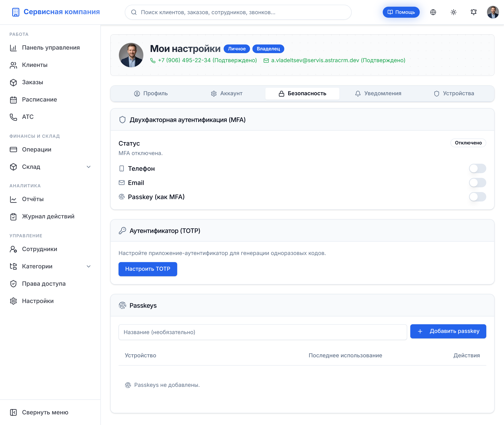Enable Email MFA toggle
504x425 pixels.
coord(477,183)
